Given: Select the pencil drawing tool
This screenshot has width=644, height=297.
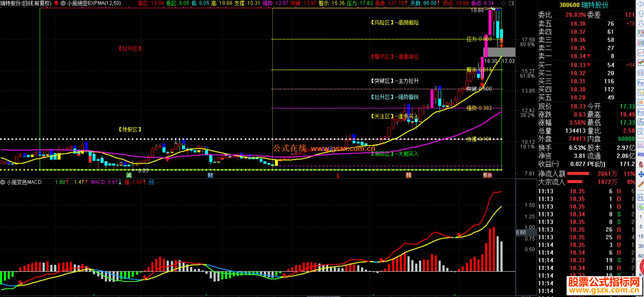Looking at the screenshot, I should pos(641,184).
